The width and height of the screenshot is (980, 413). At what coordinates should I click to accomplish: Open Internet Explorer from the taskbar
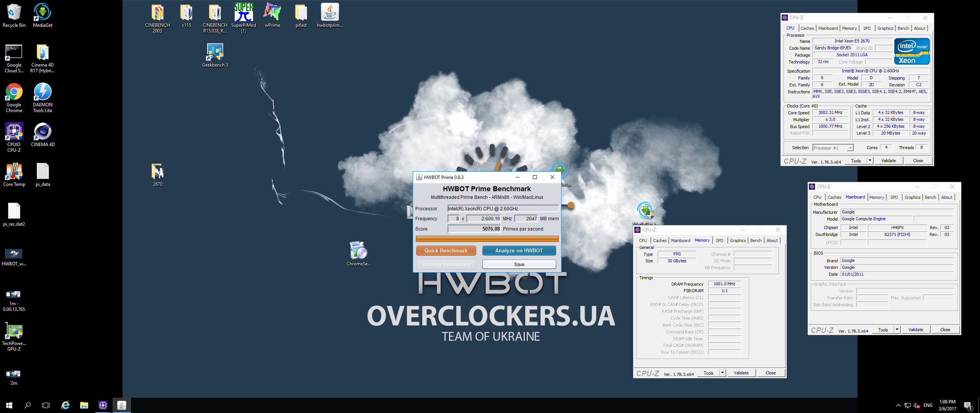pos(65,405)
